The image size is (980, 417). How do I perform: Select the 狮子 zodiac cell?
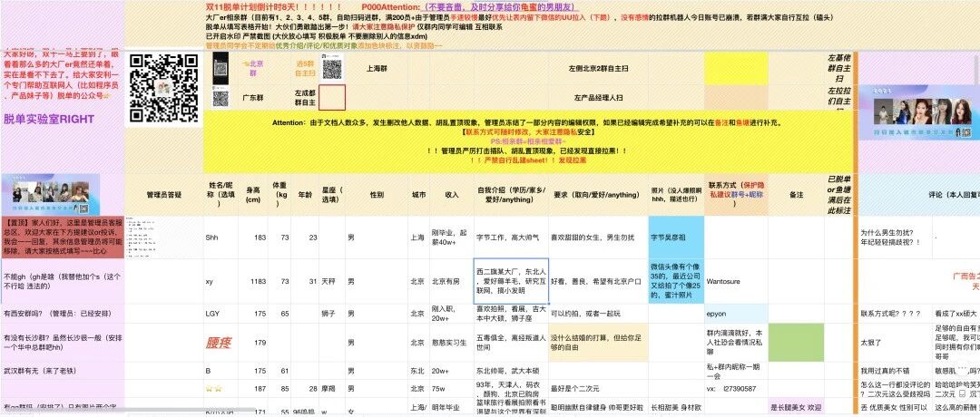[332, 314]
